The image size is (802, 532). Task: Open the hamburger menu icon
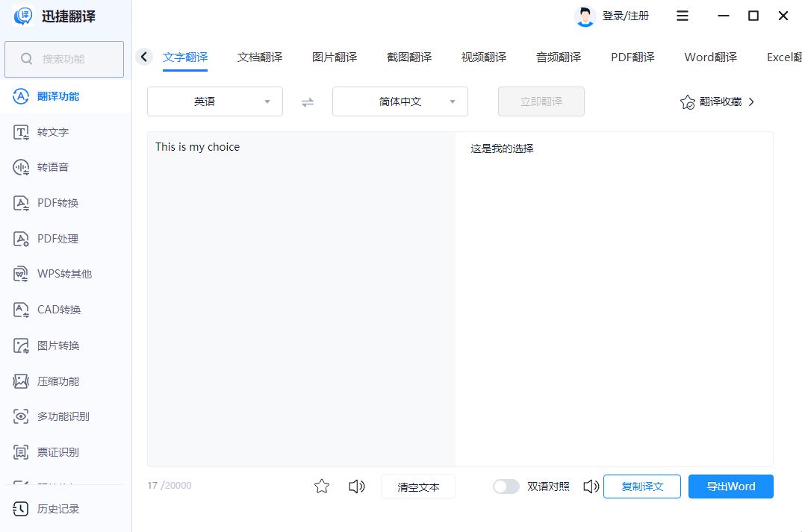(683, 16)
